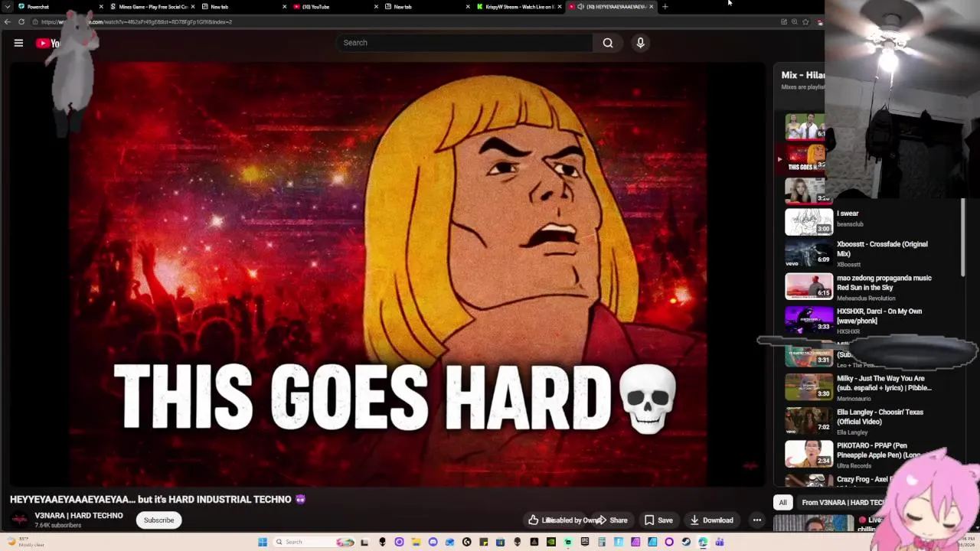
Task: Open PIKOTARO - PPAP video
Action: coord(880,450)
